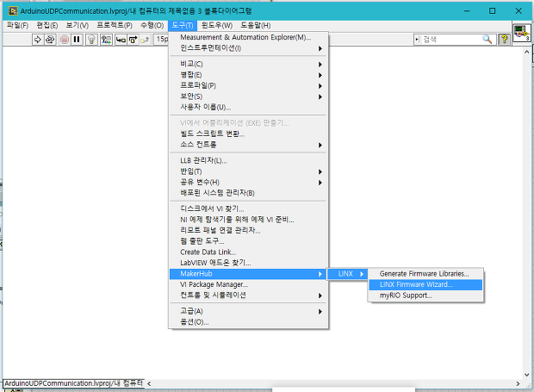Viewport: 534px width, 392px height.
Task: Open LLB 관리자(L)... entry
Action: coord(249,160)
